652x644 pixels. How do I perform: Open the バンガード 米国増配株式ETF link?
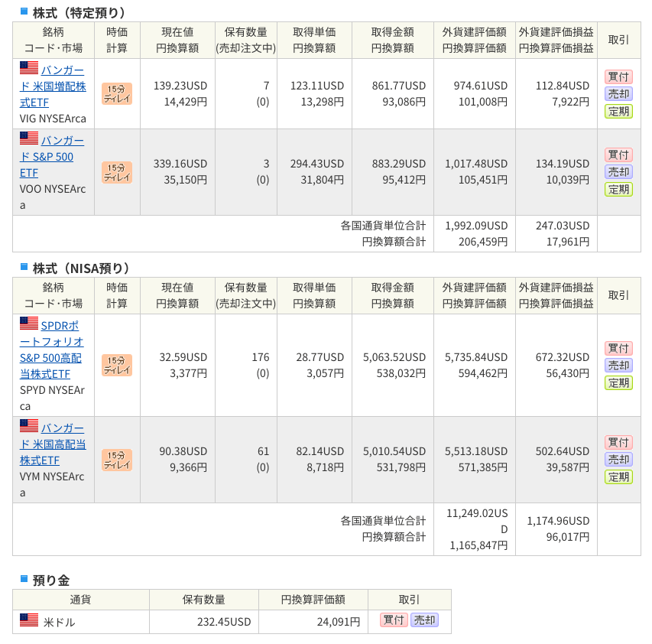click(53, 86)
